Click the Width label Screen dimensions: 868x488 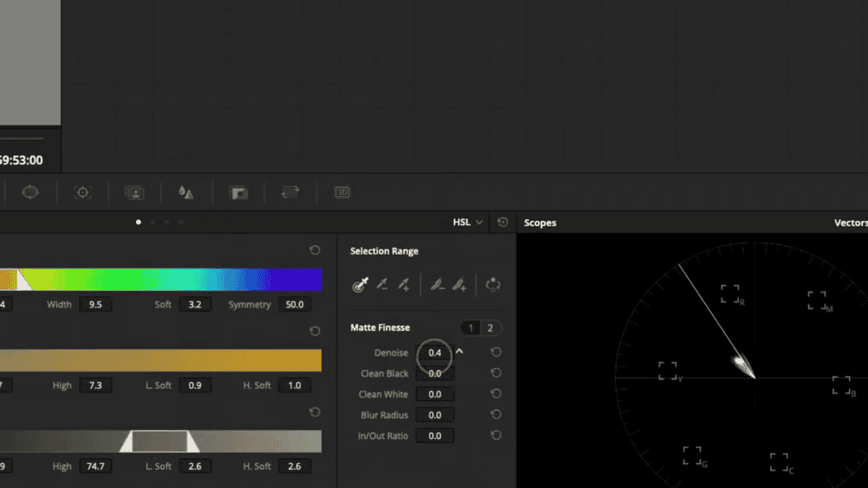[59, 305]
